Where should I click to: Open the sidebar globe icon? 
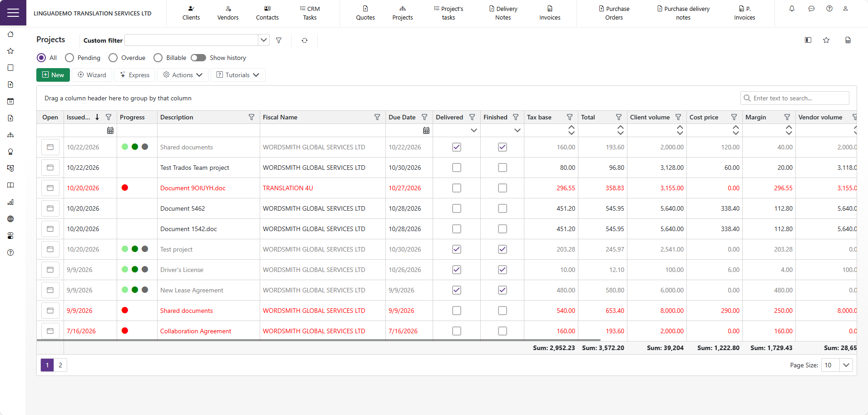tap(10, 219)
